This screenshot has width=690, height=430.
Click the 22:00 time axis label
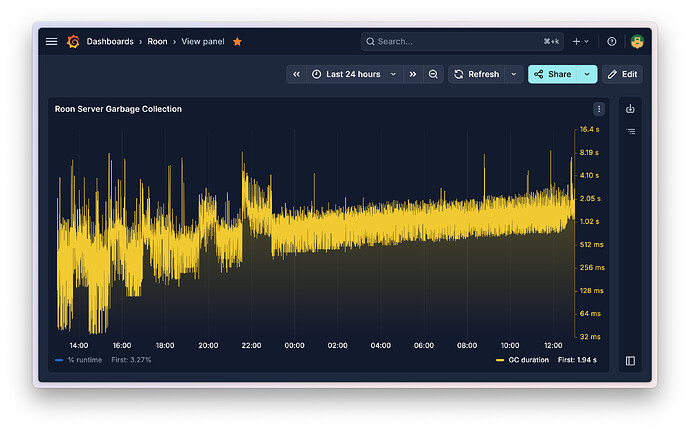point(251,345)
